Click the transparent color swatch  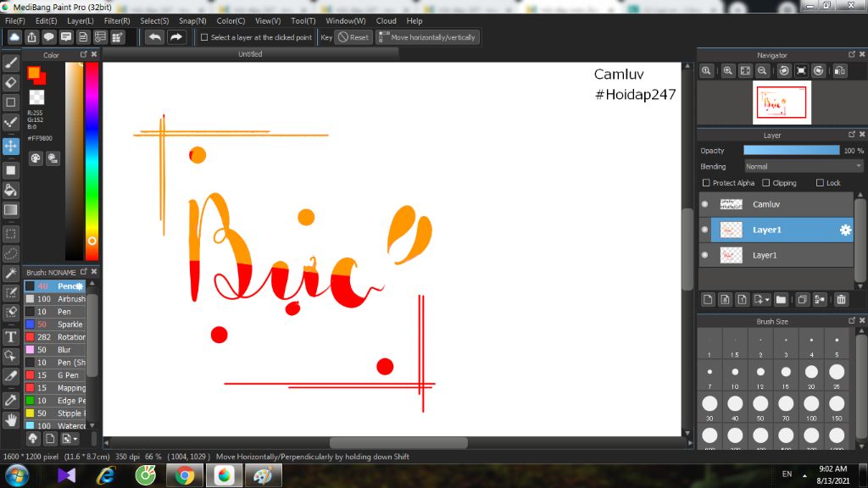point(36,97)
